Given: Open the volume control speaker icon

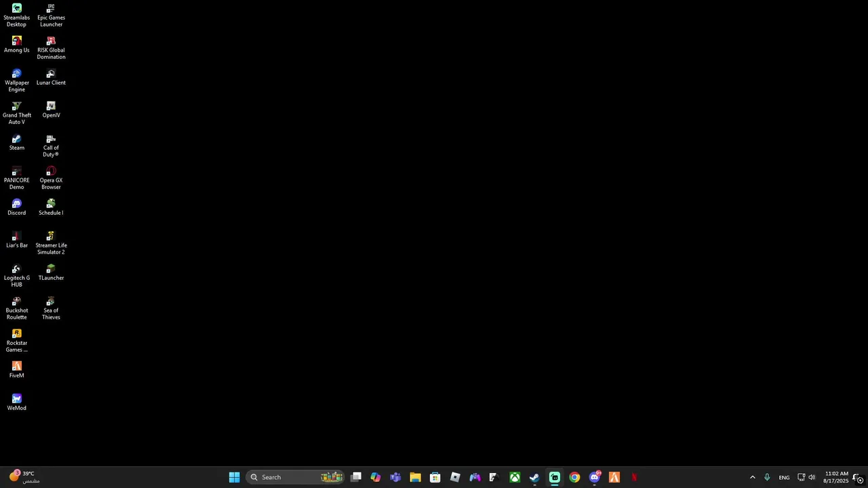Looking at the screenshot, I should tap(812, 477).
